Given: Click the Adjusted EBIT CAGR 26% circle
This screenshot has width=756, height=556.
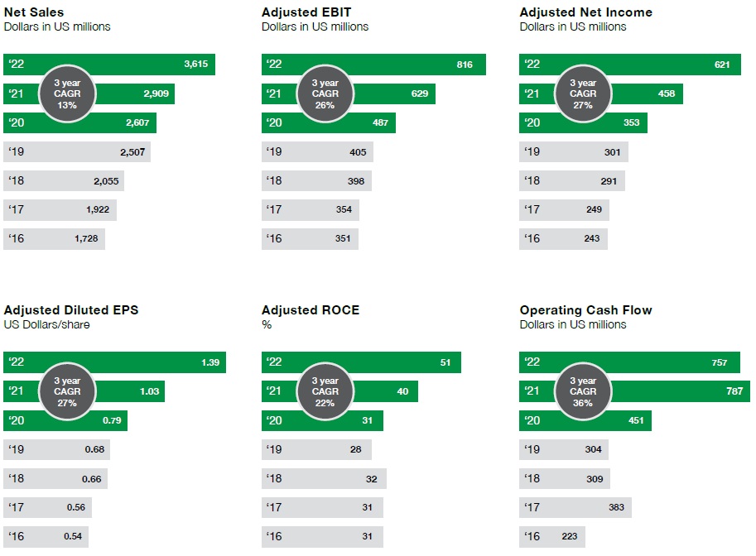Looking at the screenshot, I should 325,94.
